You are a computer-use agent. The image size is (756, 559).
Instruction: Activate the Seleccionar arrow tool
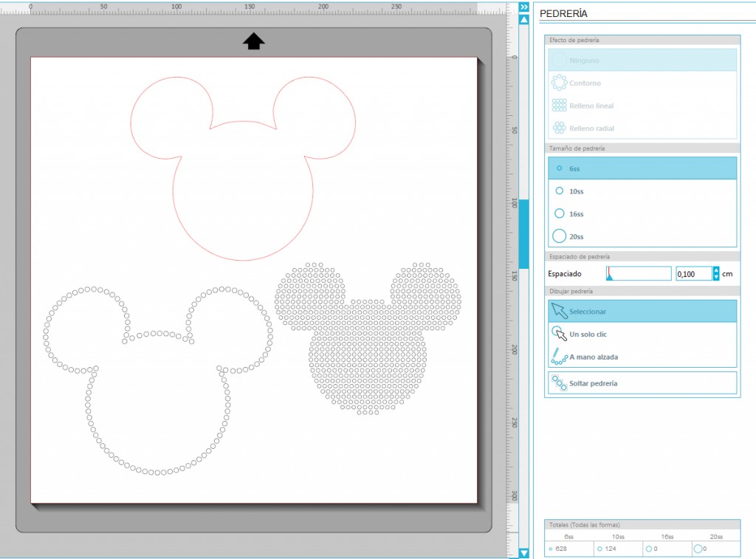(x=642, y=312)
